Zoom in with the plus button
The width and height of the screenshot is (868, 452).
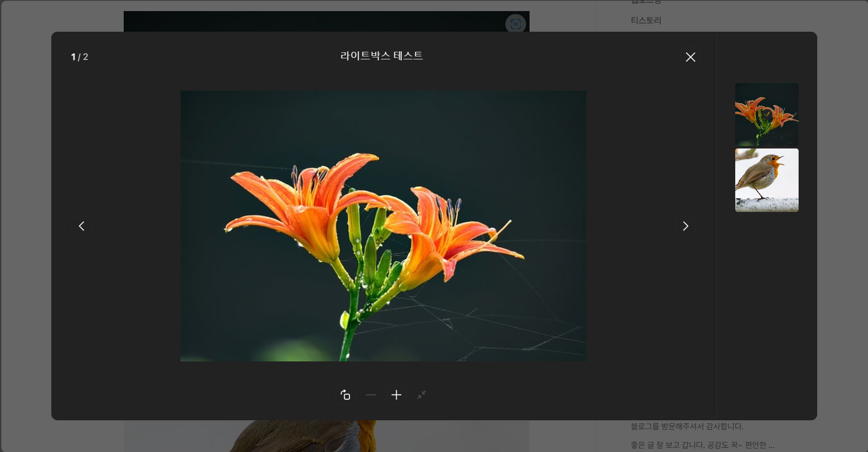tap(396, 395)
